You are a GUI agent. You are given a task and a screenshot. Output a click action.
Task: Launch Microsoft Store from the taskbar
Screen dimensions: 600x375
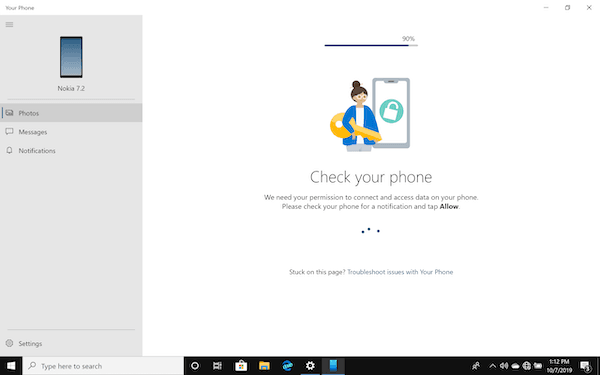point(241,366)
